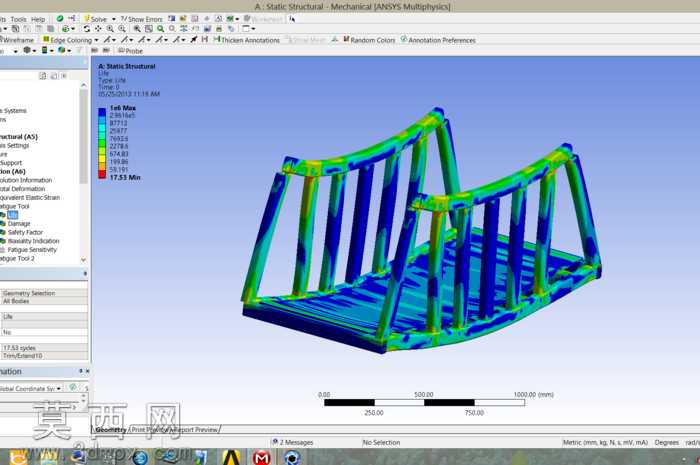Click the dark blue legend color band
This screenshot has width=700, height=465.
coord(102,112)
